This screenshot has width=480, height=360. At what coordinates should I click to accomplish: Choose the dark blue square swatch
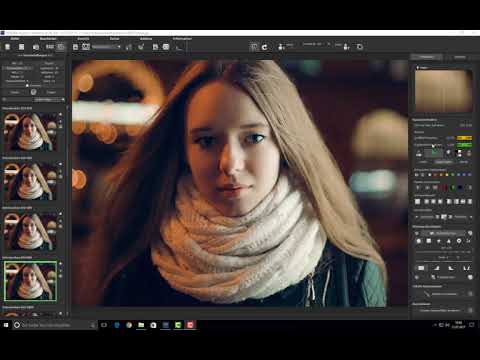460,188
